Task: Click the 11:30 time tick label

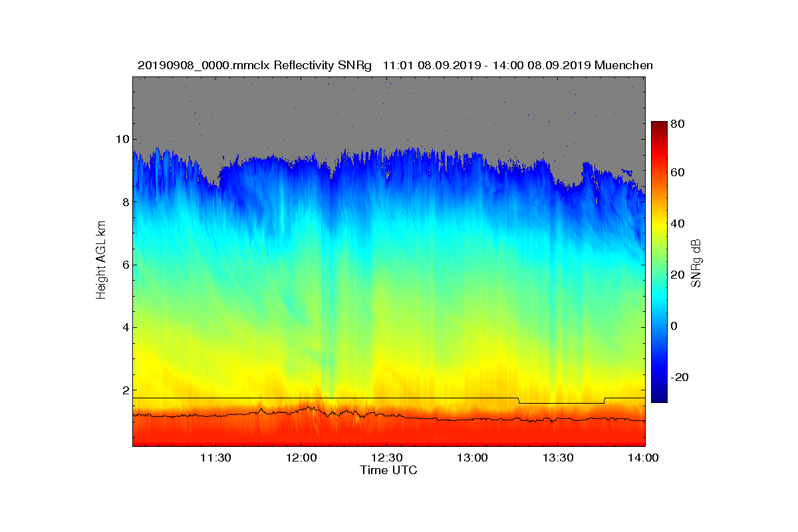Action: (x=215, y=458)
